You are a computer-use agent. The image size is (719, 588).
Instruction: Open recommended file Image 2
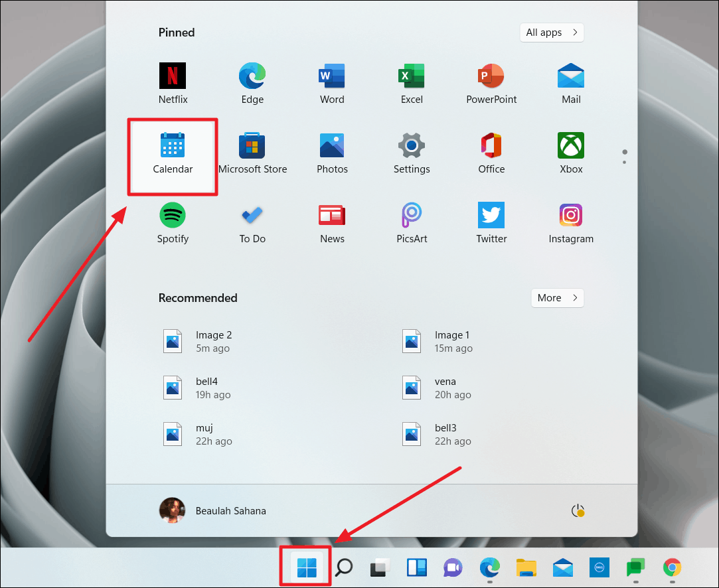pos(198,341)
